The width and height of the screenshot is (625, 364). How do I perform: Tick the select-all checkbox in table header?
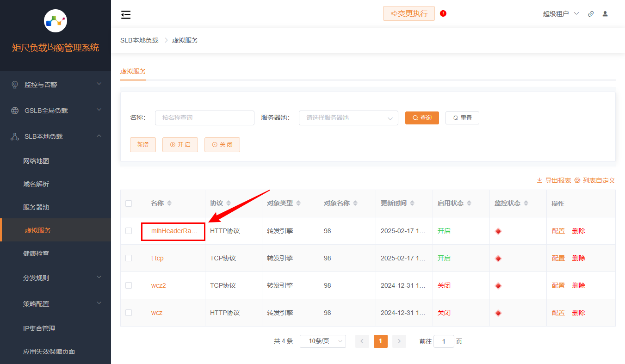(129, 204)
